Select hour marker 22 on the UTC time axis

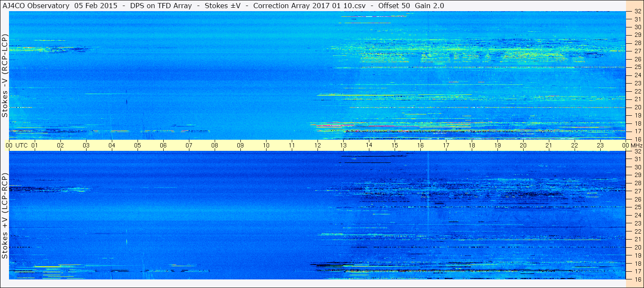point(575,145)
